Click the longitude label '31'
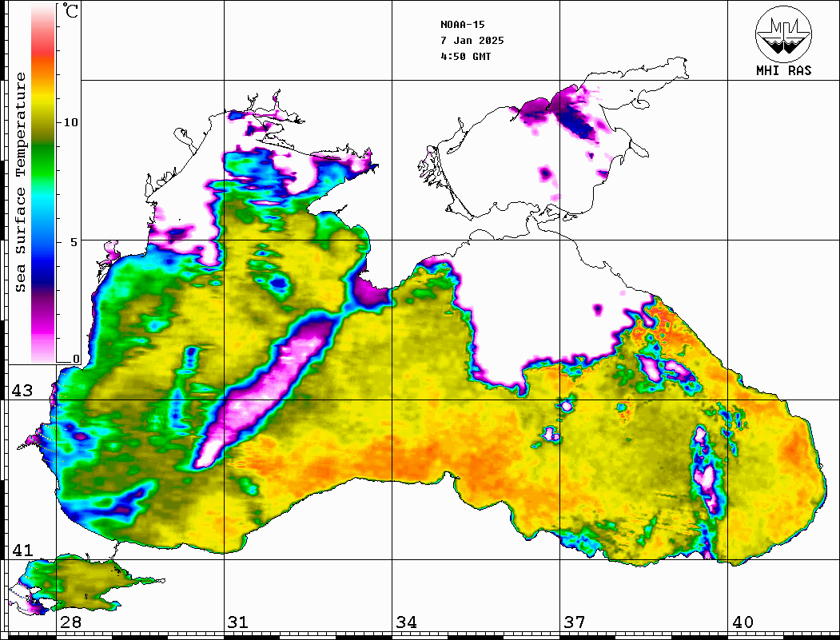The image size is (840, 640). [238, 622]
